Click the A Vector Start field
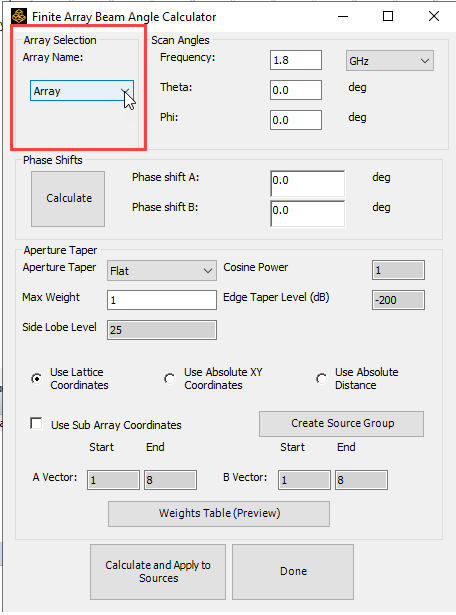This screenshot has height=615, width=456. coord(113,480)
